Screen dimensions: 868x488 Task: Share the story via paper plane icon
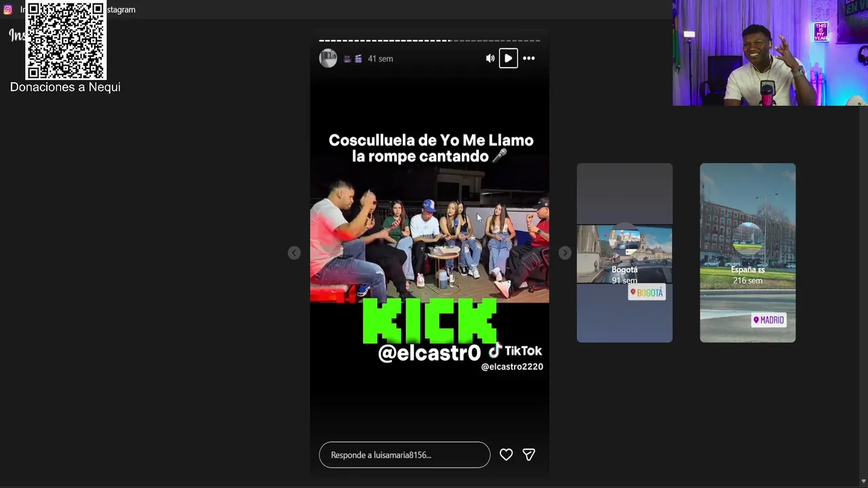[529, 455]
